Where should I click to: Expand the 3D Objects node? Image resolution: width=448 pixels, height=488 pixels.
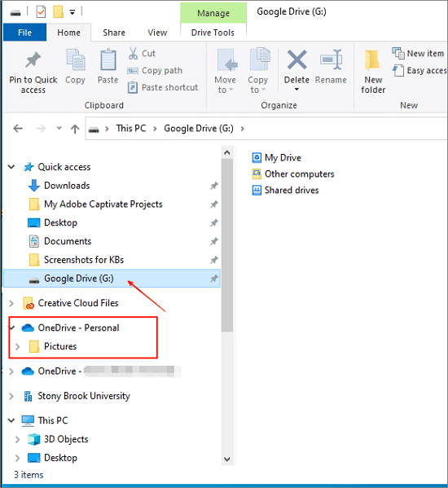click(18, 439)
